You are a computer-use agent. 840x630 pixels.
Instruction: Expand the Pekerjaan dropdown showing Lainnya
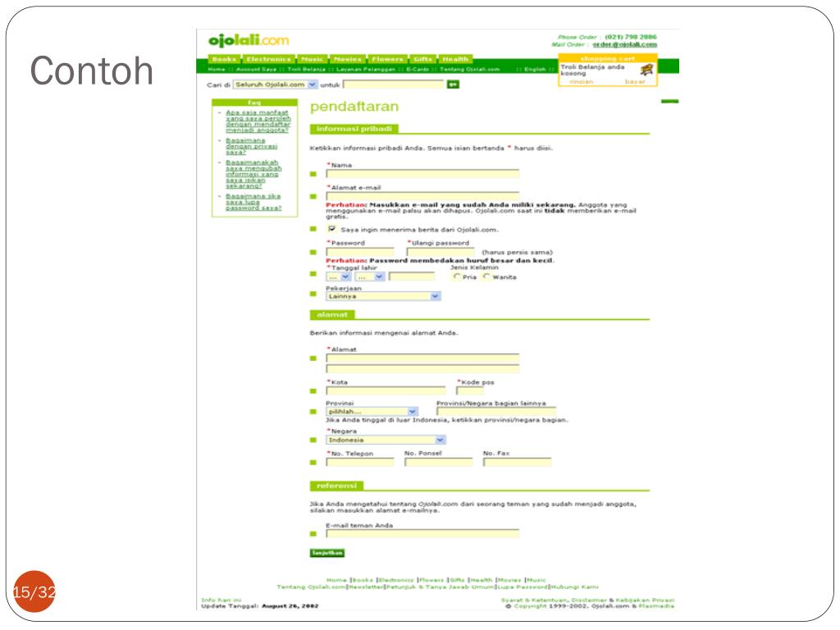click(x=383, y=296)
